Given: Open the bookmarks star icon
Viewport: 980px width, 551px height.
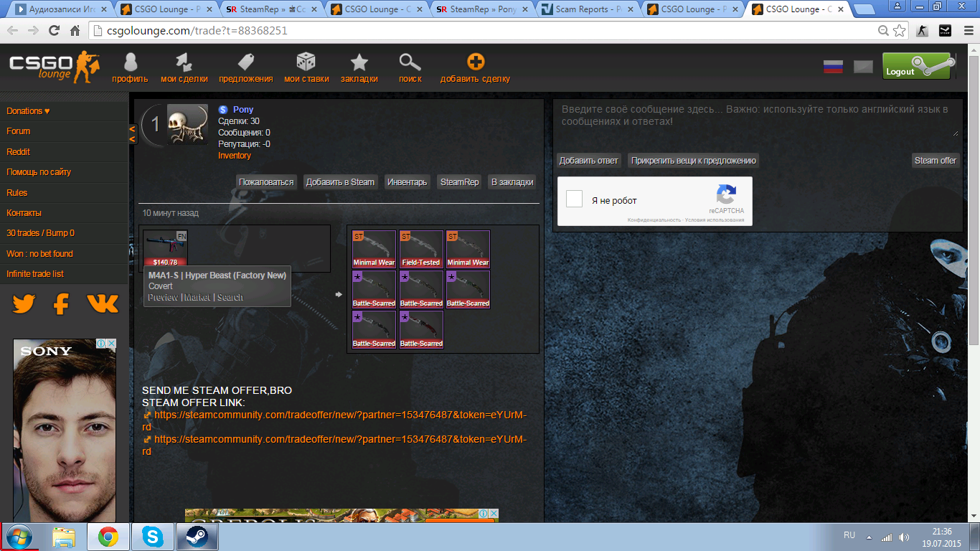Looking at the screenshot, I should (359, 63).
